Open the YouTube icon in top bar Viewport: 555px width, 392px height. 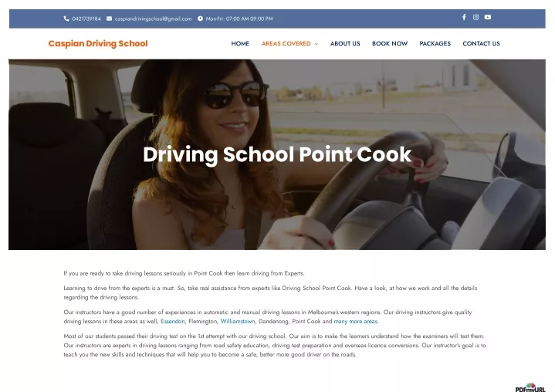[x=488, y=17]
